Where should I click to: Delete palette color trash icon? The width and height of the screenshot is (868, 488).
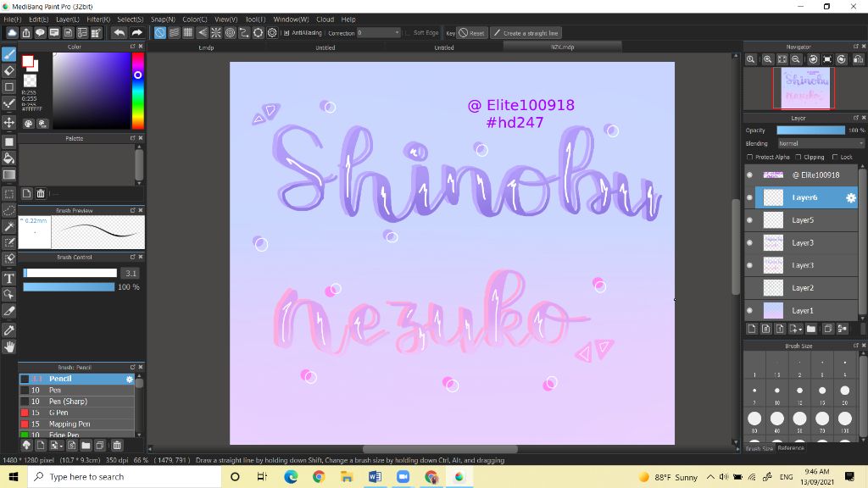pos(41,193)
